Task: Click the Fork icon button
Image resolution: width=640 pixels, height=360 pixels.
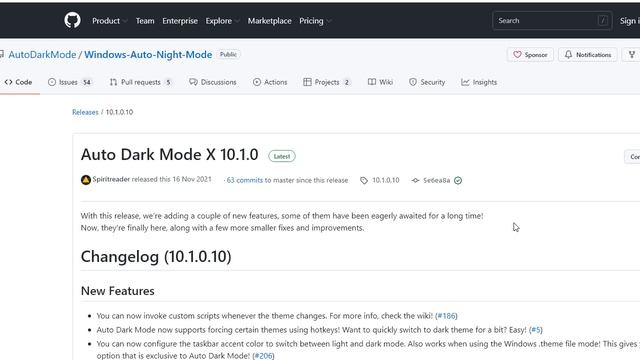Action: click(x=631, y=55)
